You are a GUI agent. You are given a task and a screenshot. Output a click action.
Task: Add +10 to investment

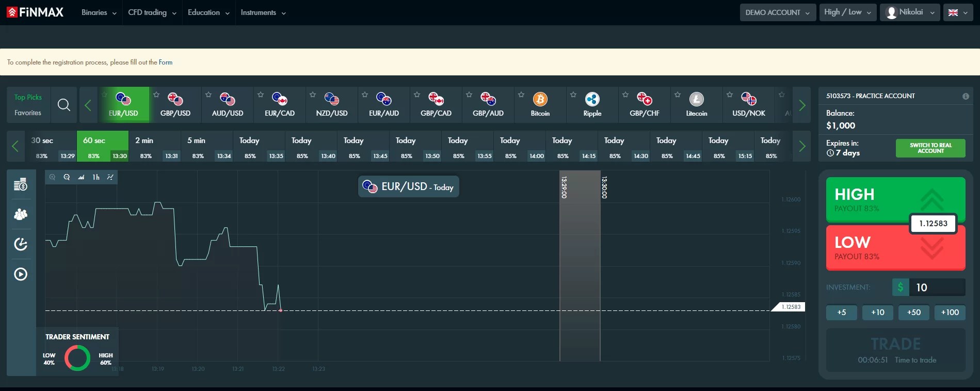tap(878, 312)
